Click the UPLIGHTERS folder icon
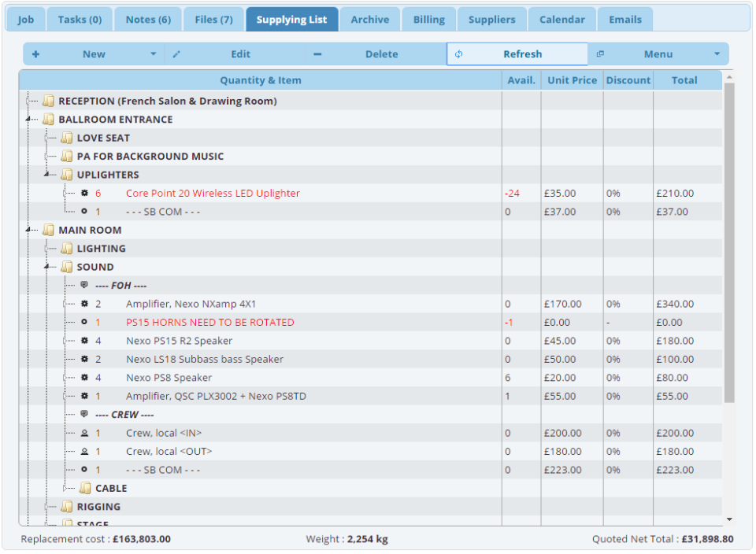756x554 pixels. [x=66, y=175]
